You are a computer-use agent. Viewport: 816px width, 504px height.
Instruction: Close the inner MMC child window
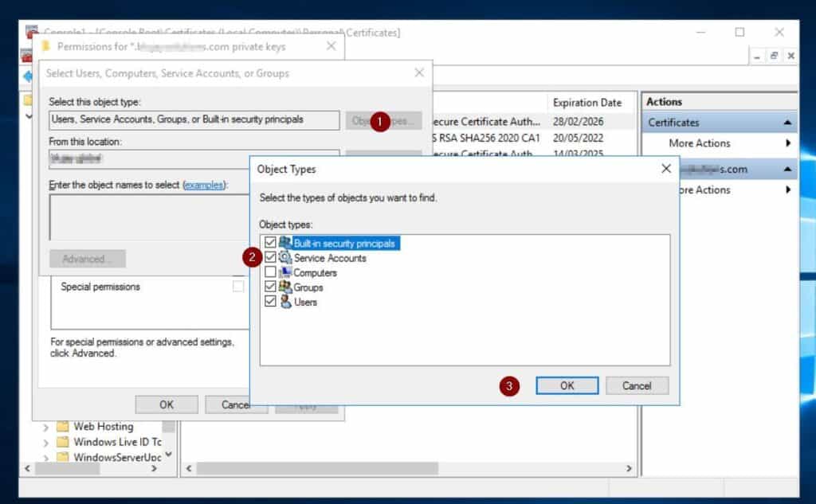(x=790, y=56)
